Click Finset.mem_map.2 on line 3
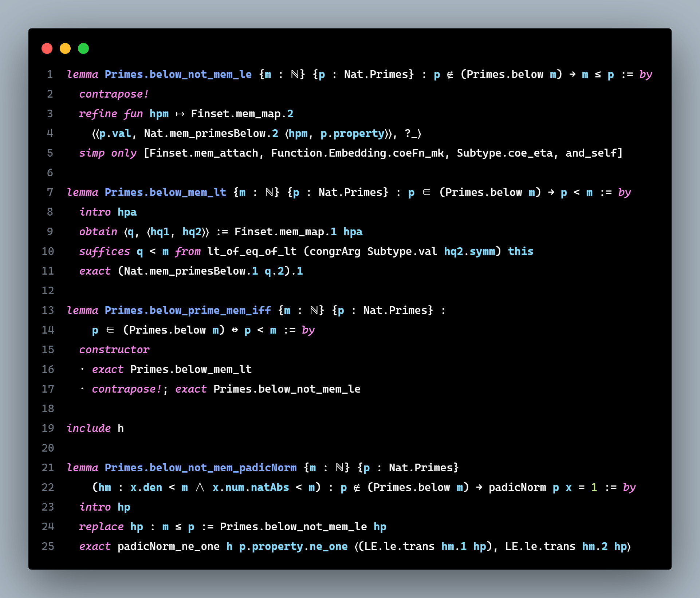 (242, 114)
